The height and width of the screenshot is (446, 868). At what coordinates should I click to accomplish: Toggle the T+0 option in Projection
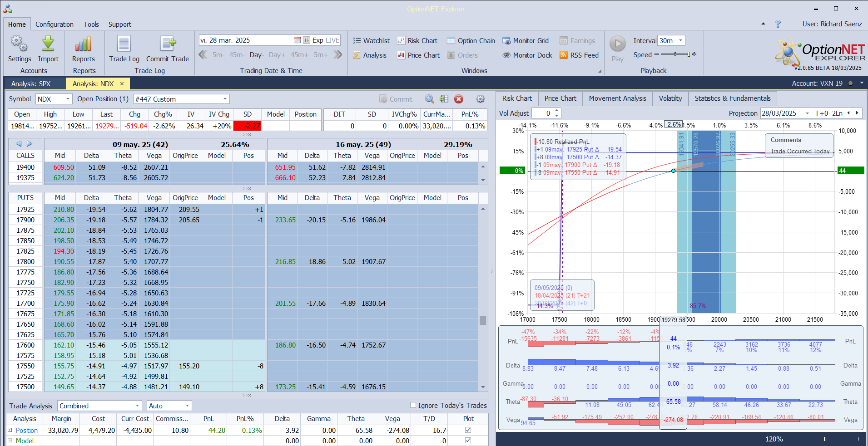pos(821,113)
